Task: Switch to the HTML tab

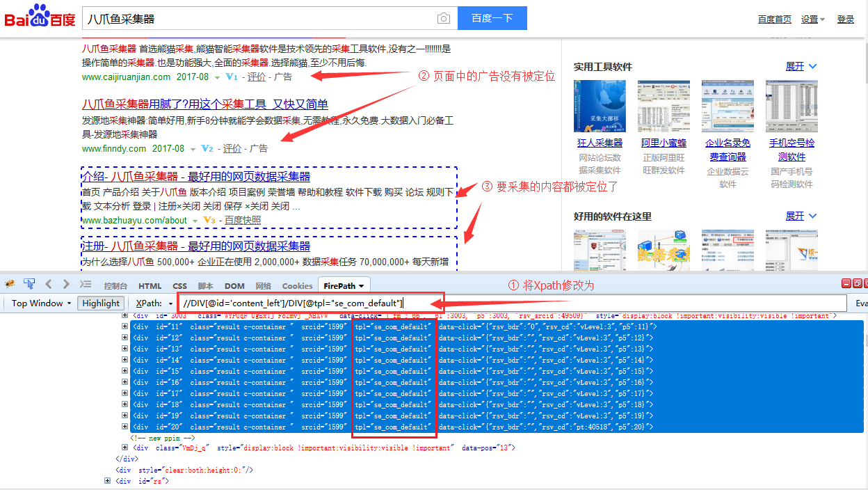Action: pyautogui.click(x=150, y=286)
